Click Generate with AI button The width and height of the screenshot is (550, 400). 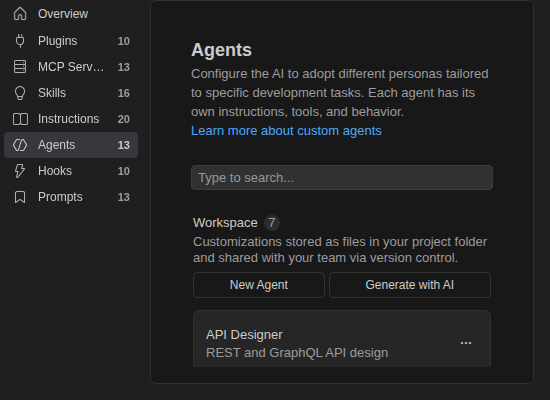click(410, 285)
